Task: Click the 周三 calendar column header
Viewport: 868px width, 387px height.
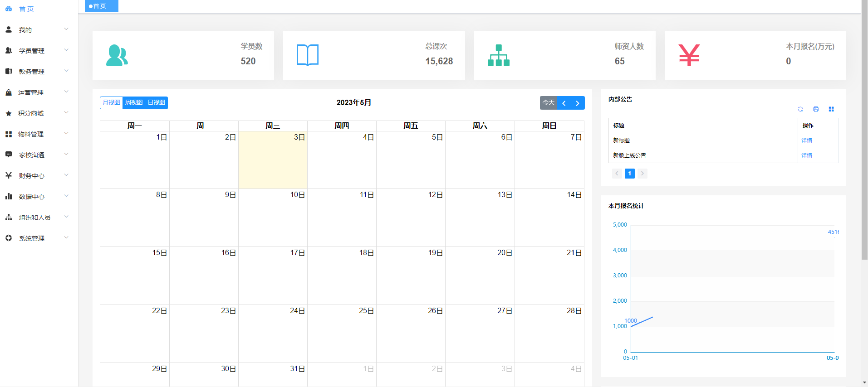Action: [273, 126]
